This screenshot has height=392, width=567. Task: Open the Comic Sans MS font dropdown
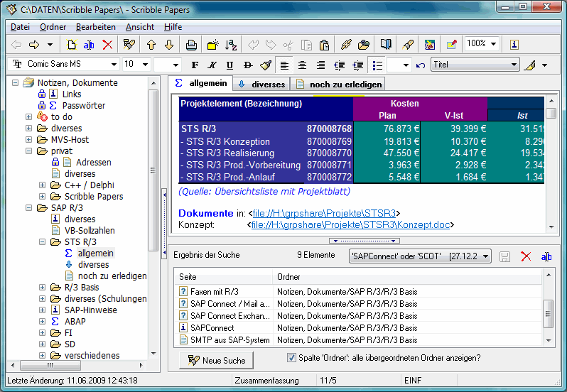pyautogui.click(x=114, y=65)
